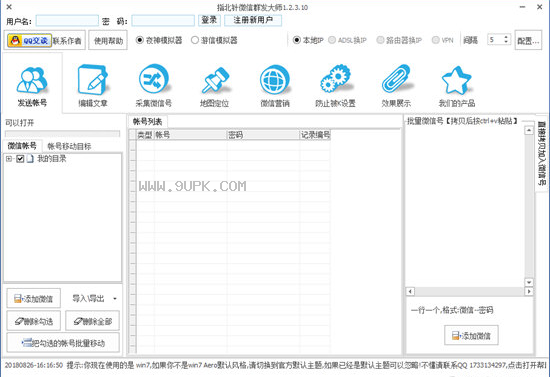Open the vertical 直接拷贝加入微信号 side tab

542,153
